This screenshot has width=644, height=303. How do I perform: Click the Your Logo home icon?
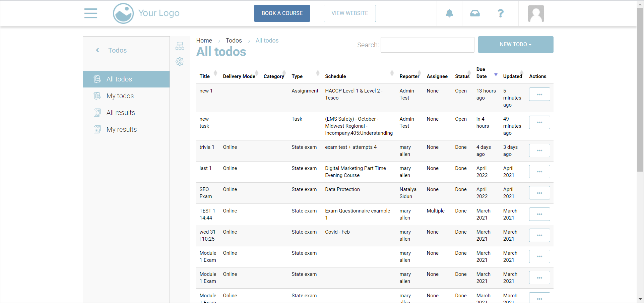(x=123, y=13)
